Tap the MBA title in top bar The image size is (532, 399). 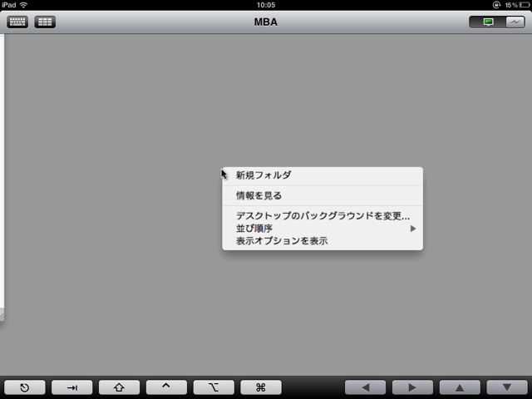266,22
